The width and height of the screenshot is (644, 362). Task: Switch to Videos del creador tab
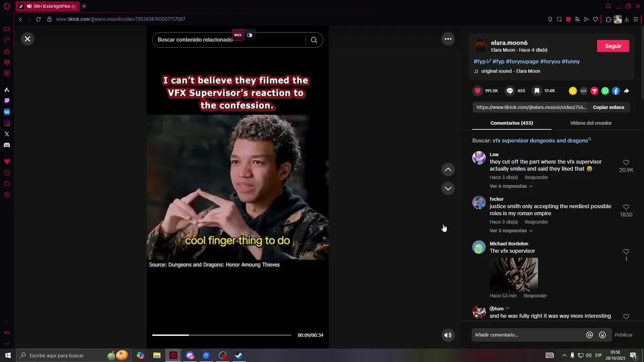coord(591,123)
